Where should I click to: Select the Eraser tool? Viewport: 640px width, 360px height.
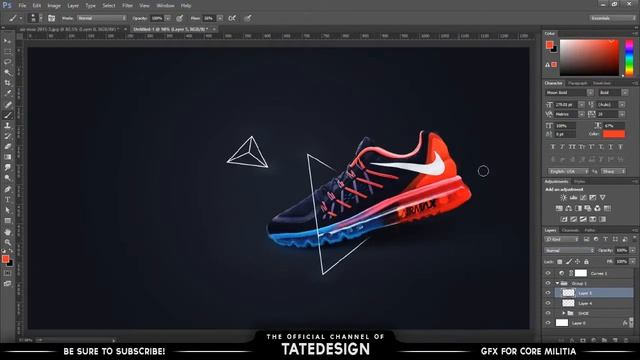coord(7,147)
